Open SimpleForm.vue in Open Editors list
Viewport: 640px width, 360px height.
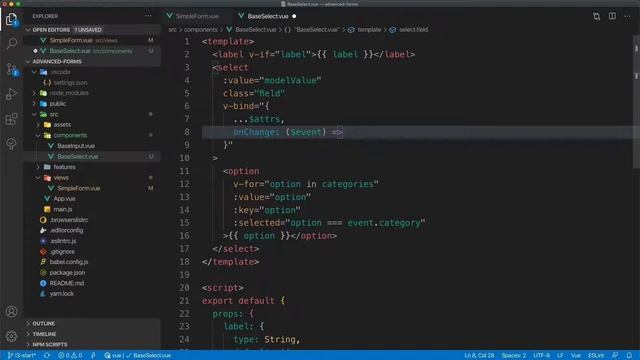pos(92,40)
